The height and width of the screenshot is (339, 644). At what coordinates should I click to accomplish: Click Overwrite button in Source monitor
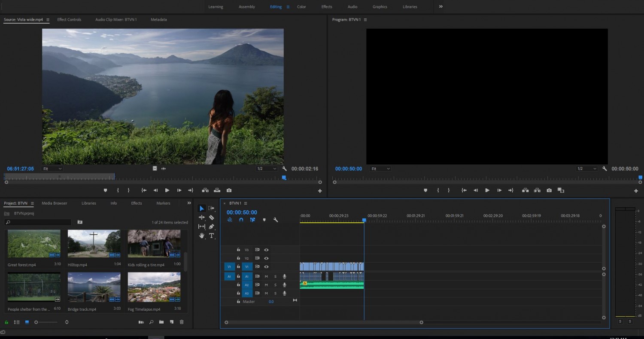[x=217, y=190]
